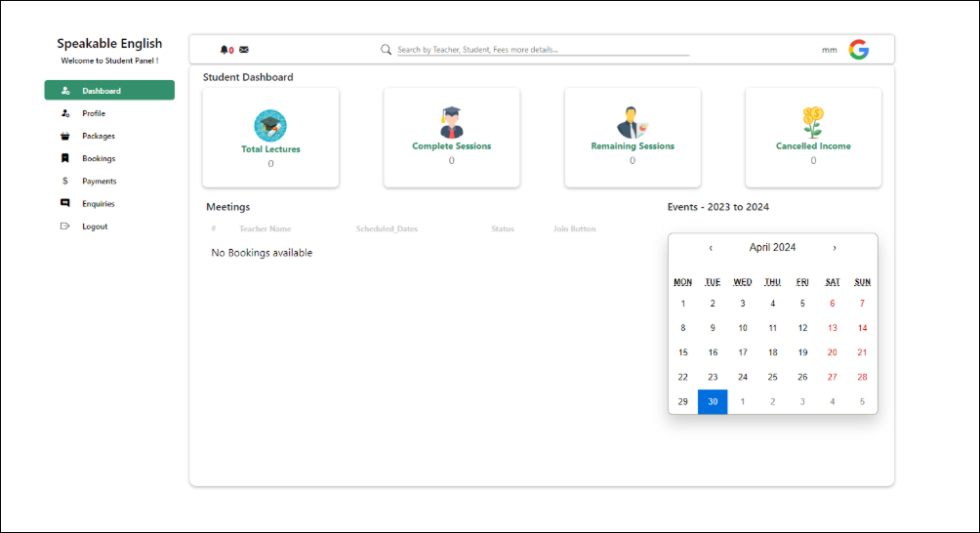Select April 10 in the calendar

tap(743, 328)
